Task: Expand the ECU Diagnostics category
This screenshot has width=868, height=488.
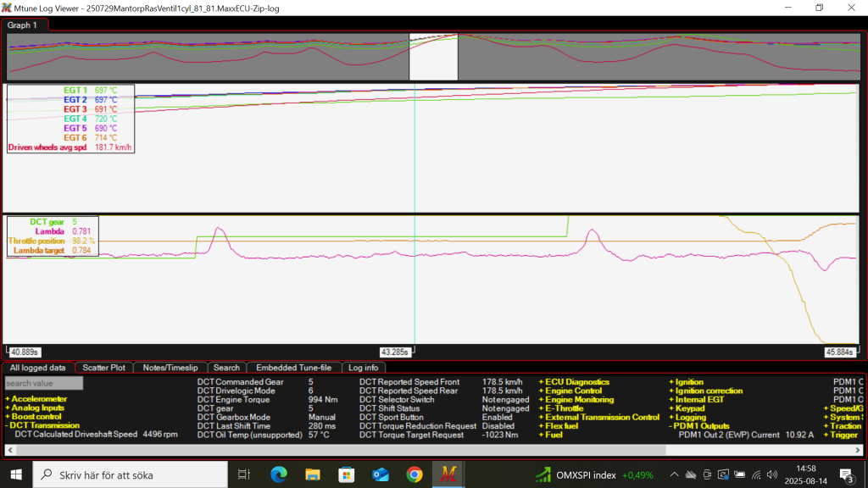Action: point(574,382)
